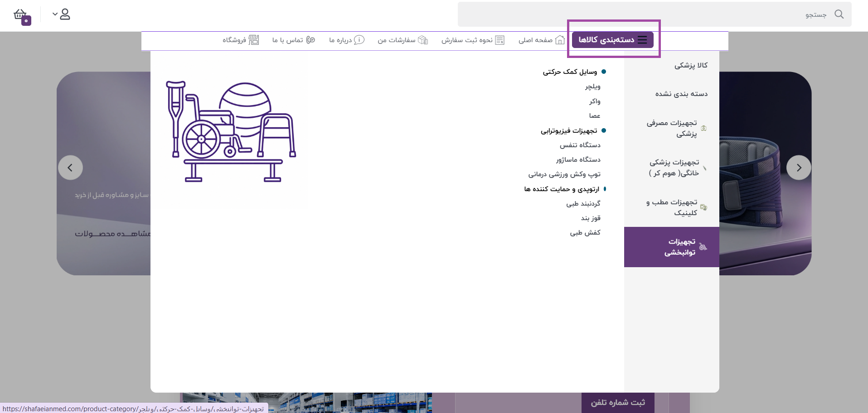Open گردنبند طبی subcategory
Screen dimensions: 868x413
click(583, 203)
